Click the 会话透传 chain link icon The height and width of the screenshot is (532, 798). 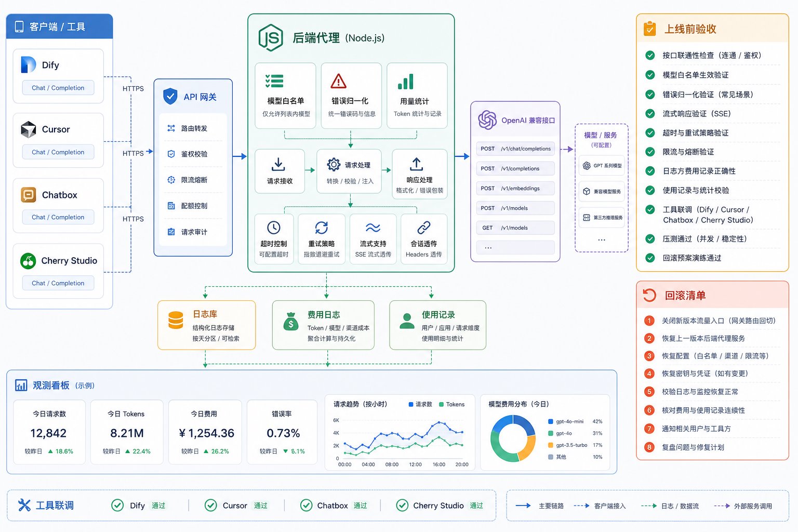point(424,228)
